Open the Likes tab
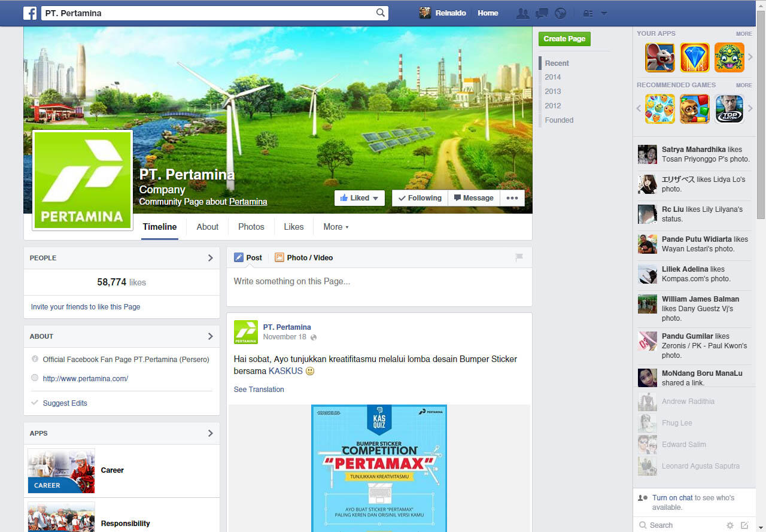The image size is (766, 532). [x=294, y=227]
